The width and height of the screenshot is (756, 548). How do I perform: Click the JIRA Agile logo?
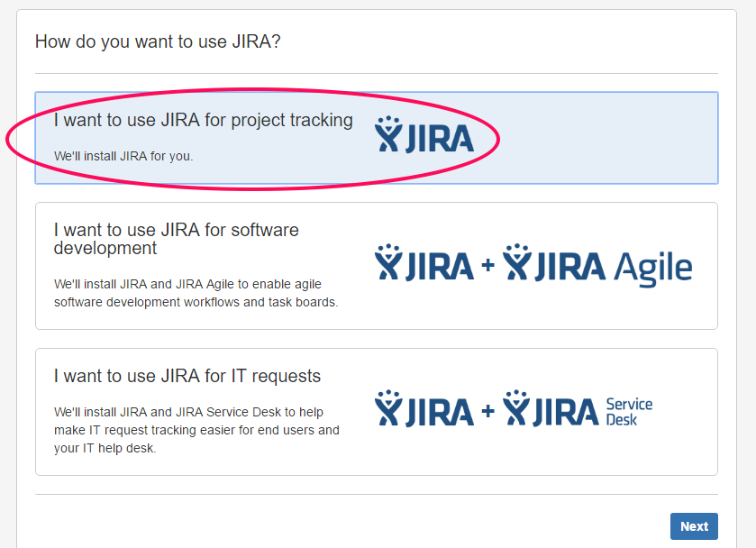click(597, 266)
